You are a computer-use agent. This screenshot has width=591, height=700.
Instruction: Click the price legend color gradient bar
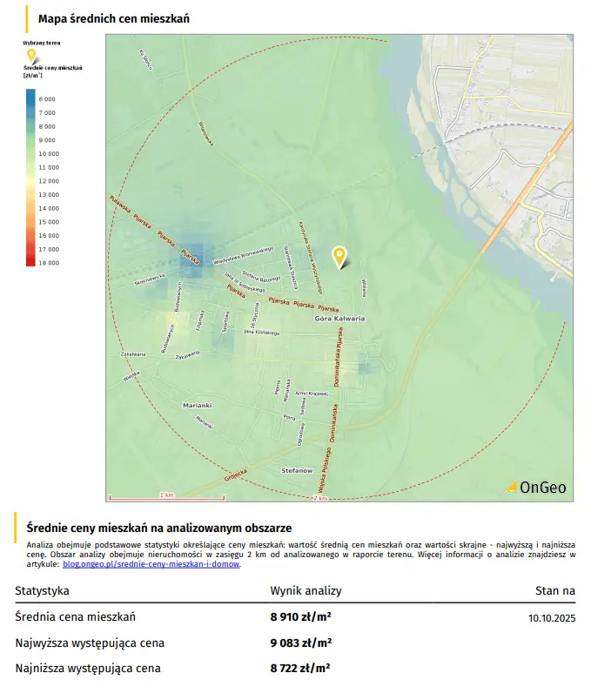coord(30,178)
